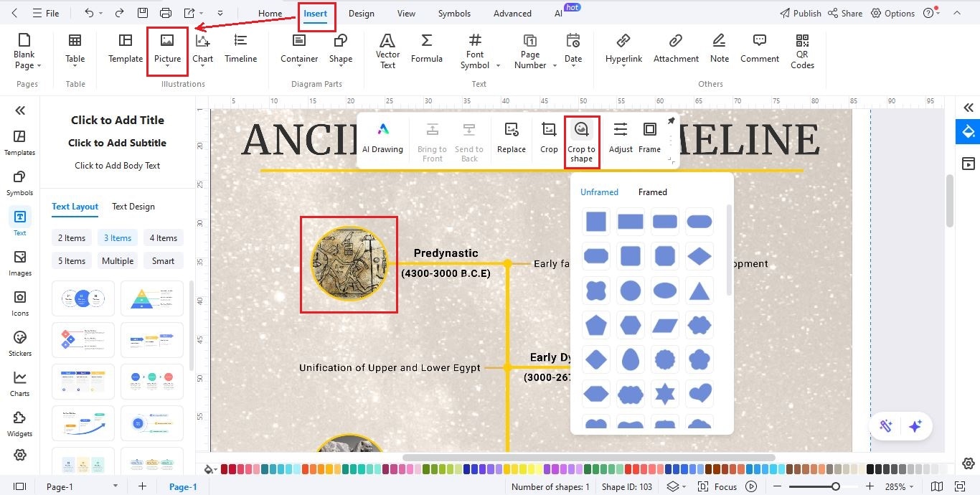Insert a Note
Image resolution: width=980 pixels, height=495 pixels.
[720, 49]
